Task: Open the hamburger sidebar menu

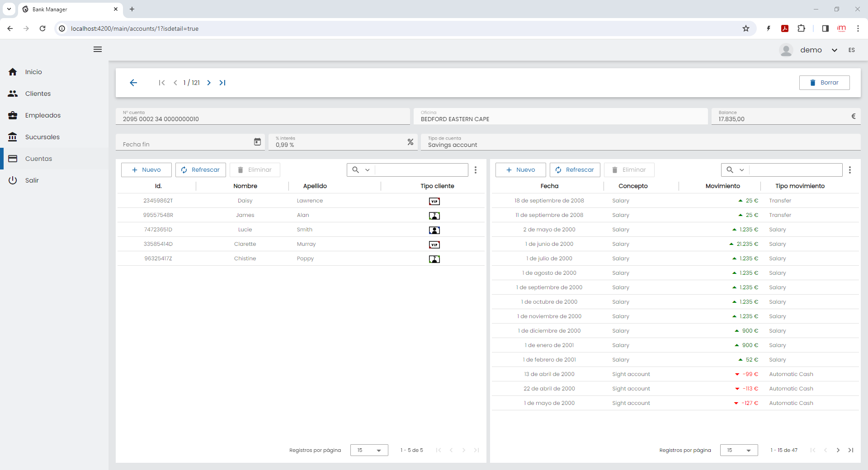Action: coord(98,49)
